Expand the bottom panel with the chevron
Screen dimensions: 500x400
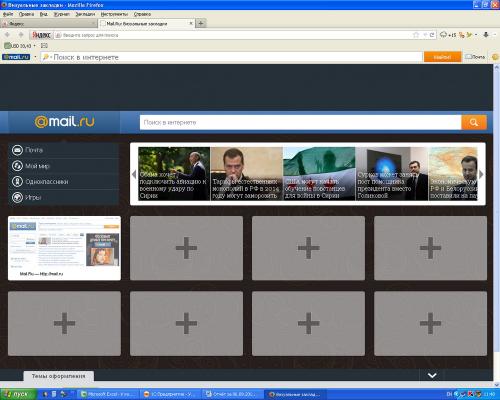(432, 376)
